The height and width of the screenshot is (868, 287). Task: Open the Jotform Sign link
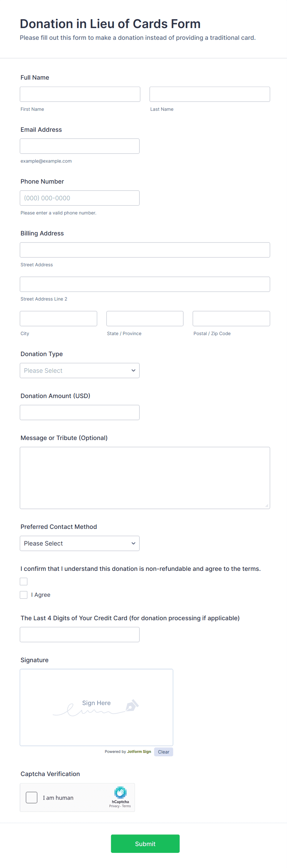pyautogui.click(x=139, y=751)
